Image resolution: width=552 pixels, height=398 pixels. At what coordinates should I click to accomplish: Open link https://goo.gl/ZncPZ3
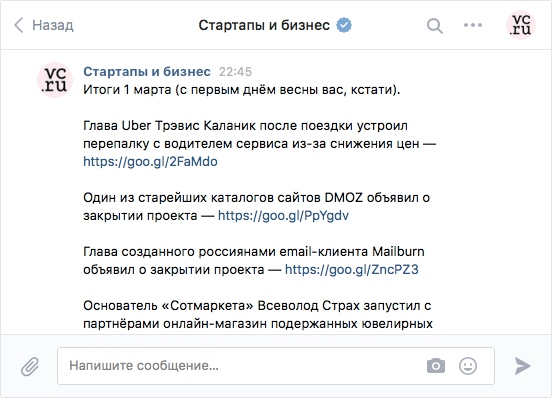click(352, 270)
